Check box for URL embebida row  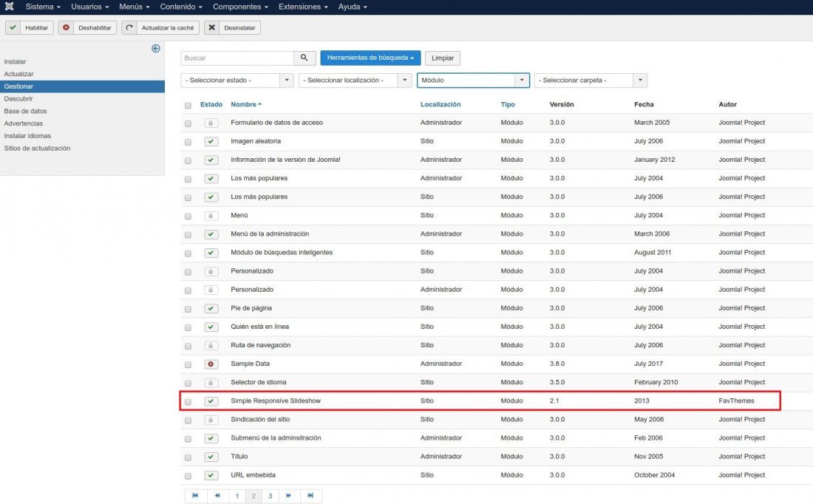pyautogui.click(x=188, y=476)
